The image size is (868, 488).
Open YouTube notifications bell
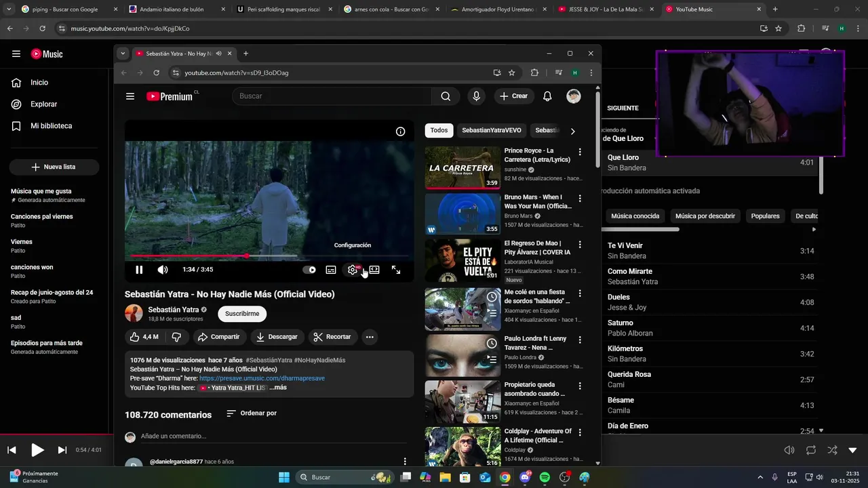coord(547,96)
